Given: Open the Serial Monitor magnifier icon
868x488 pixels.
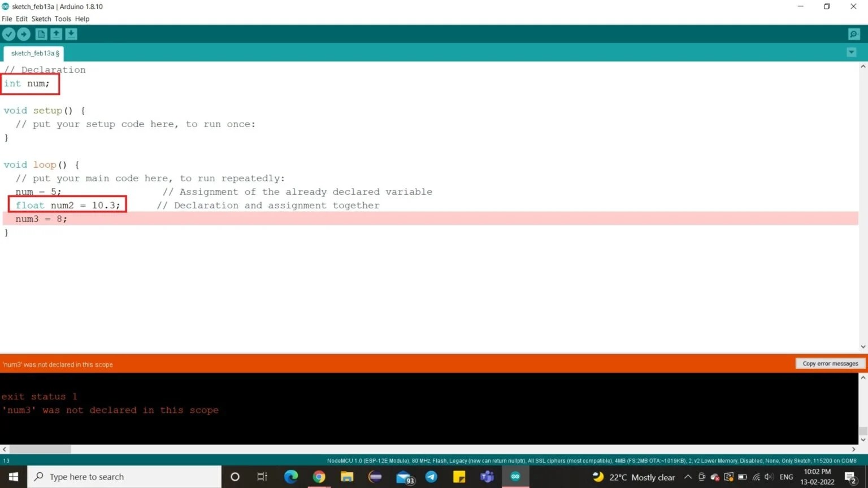Looking at the screenshot, I should click(x=853, y=34).
